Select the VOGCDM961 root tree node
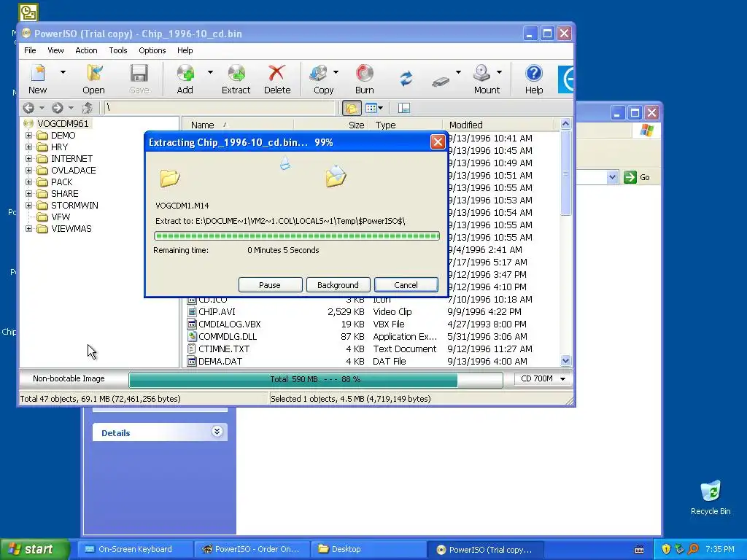The image size is (747, 560). (63, 124)
